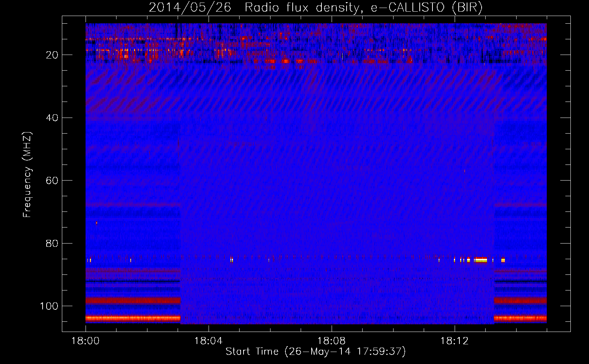Click the bright yellow-orange band below 100 MHz at left
The width and height of the screenshot is (589, 364).
tap(133, 318)
